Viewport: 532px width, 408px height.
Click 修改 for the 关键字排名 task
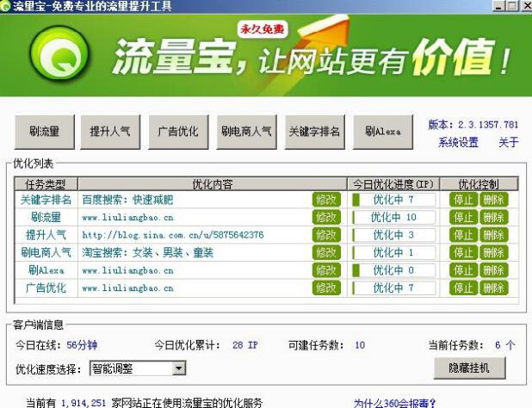tap(326, 200)
